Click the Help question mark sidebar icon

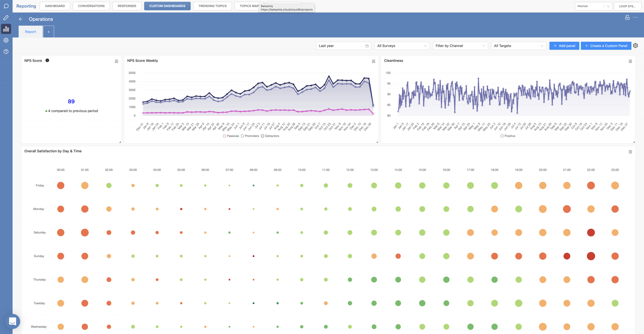click(6, 52)
